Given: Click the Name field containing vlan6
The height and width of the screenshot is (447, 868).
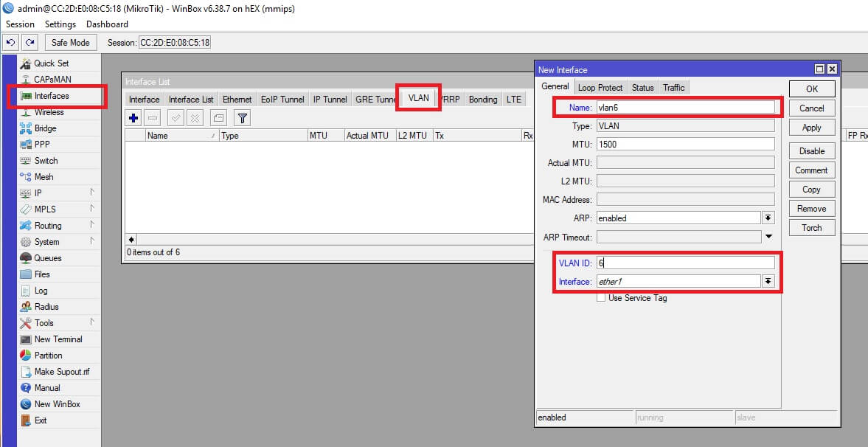Looking at the screenshot, I should (x=685, y=108).
